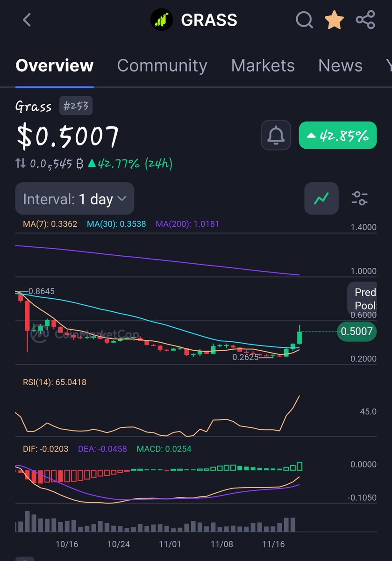Tap the MA(30): 0.3538 label
The width and height of the screenshot is (392, 561).
click(116, 224)
